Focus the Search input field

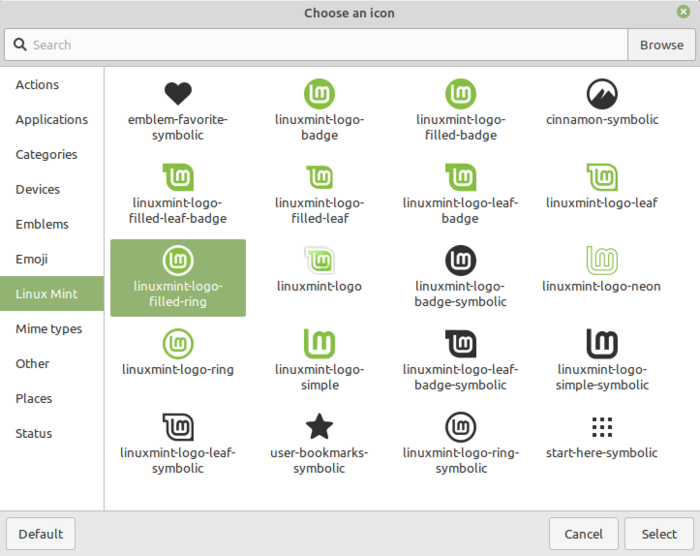pyautogui.click(x=320, y=45)
